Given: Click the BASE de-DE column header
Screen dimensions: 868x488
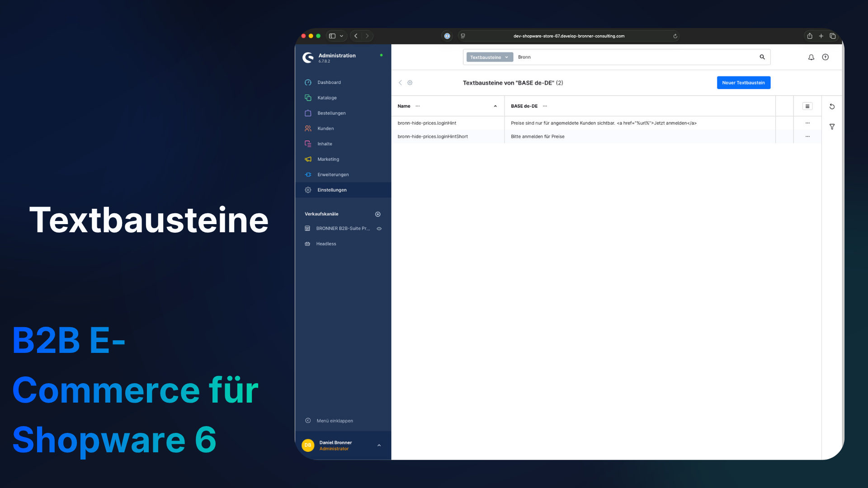Looking at the screenshot, I should pyautogui.click(x=524, y=106).
